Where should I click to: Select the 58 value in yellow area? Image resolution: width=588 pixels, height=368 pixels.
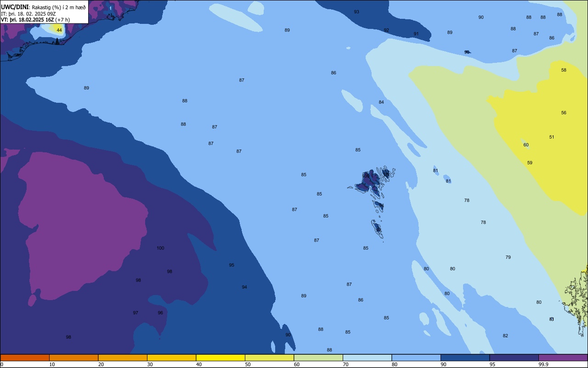click(x=564, y=70)
